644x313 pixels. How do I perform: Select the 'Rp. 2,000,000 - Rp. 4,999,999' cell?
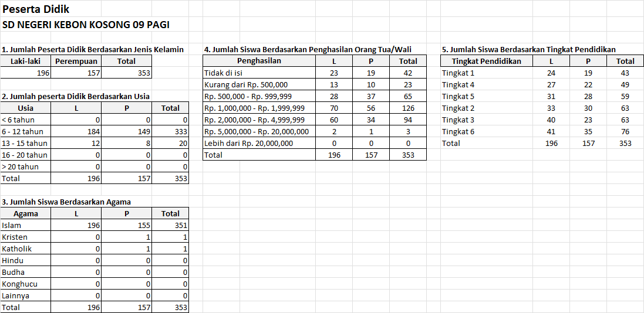[x=259, y=120]
